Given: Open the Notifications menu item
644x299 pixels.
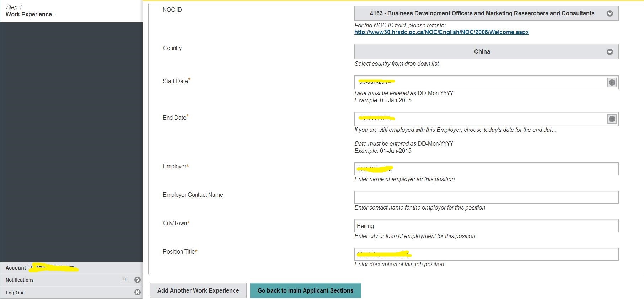Looking at the screenshot, I should [x=20, y=280].
